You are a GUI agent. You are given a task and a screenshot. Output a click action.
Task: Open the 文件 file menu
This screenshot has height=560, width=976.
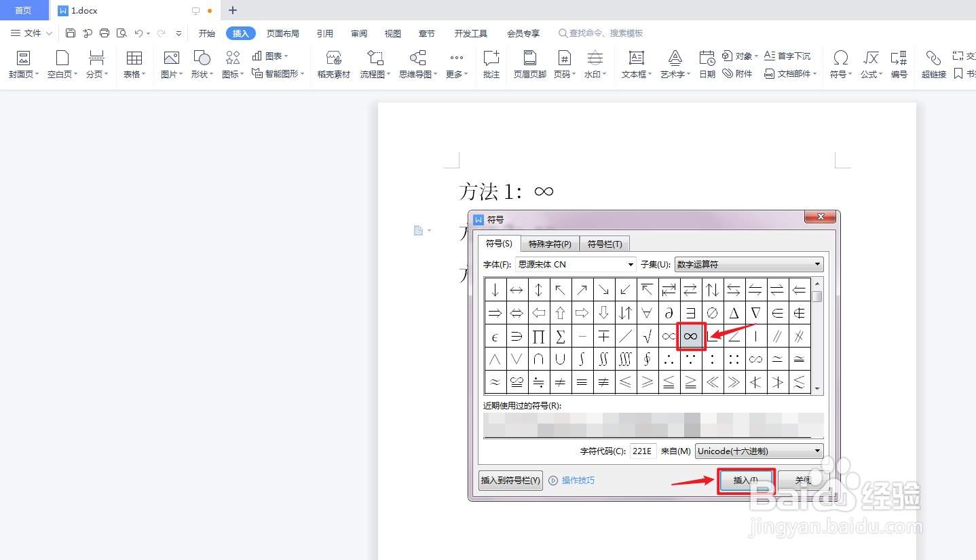pyautogui.click(x=31, y=33)
